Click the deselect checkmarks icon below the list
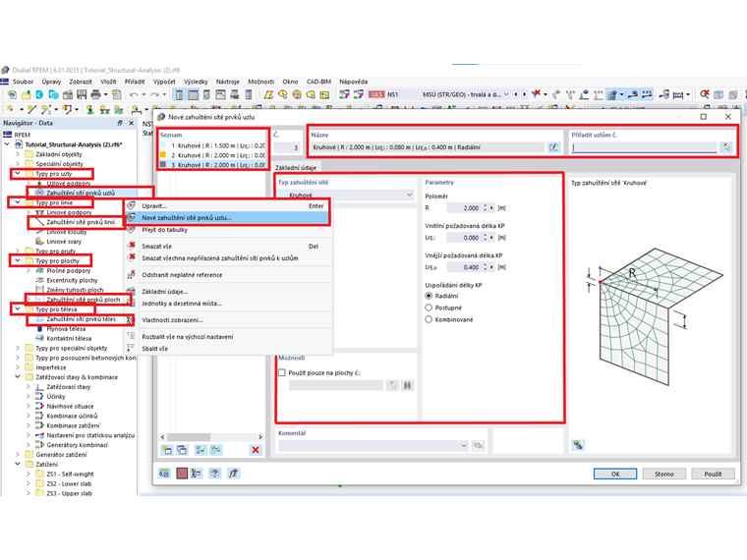Viewport: 747px width, 560px height. pyautogui.click(x=216, y=450)
